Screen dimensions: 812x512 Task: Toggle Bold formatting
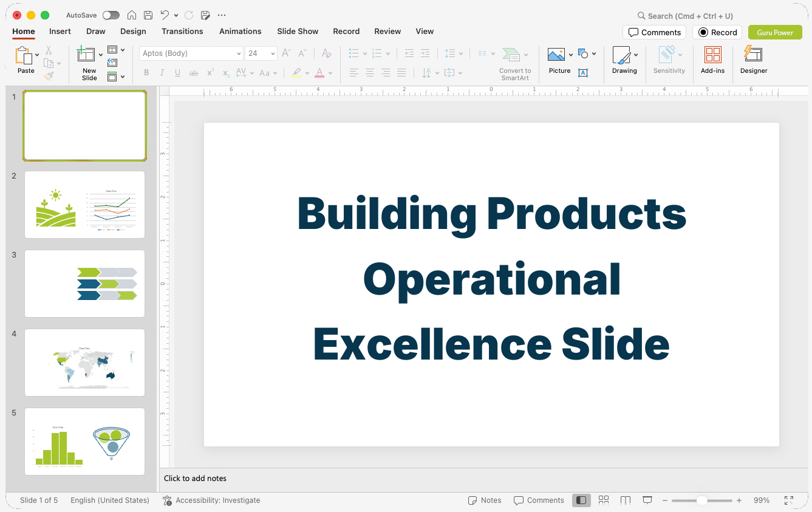coord(146,73)
